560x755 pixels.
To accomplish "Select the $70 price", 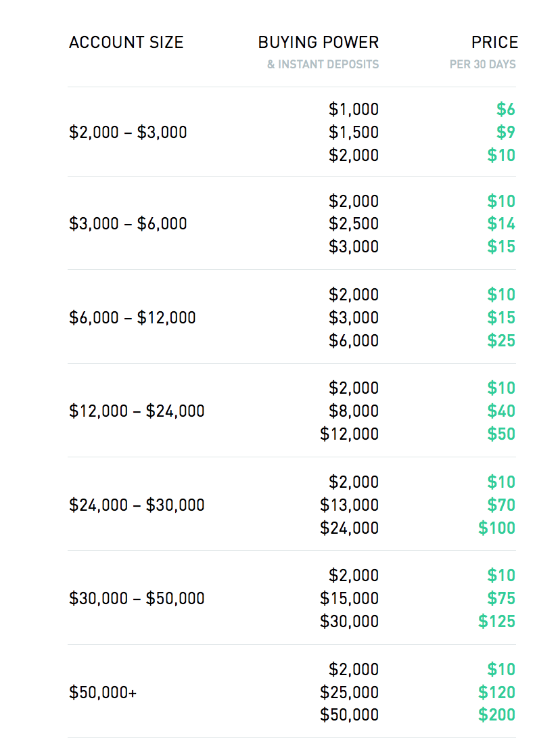I will coord(501,505).
